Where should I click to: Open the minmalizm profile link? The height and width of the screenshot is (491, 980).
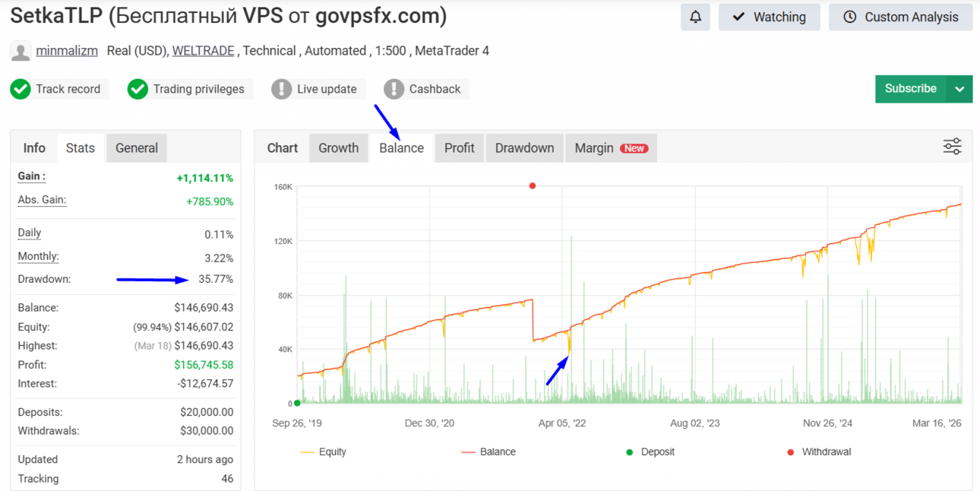(67, 51)
